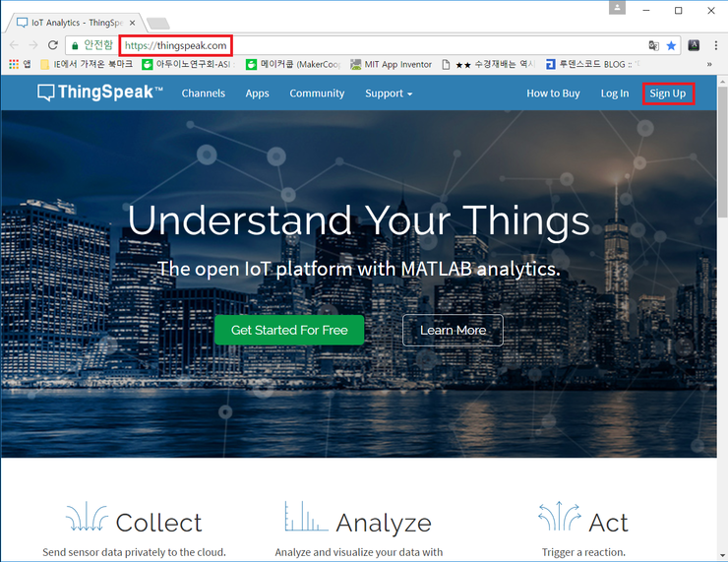Reload the page with refresh icon
The height and width of the screenshot is (562, 728).
[52, 45]
